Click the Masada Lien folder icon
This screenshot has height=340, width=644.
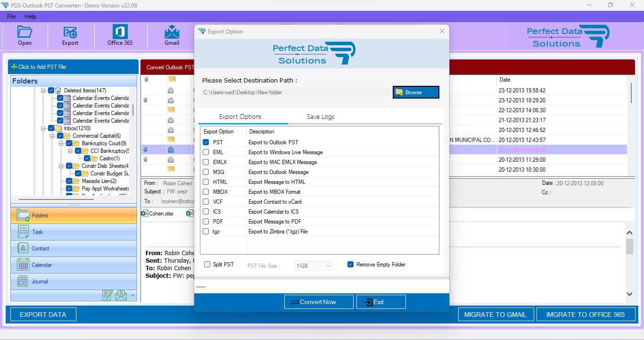coord(76,181)
